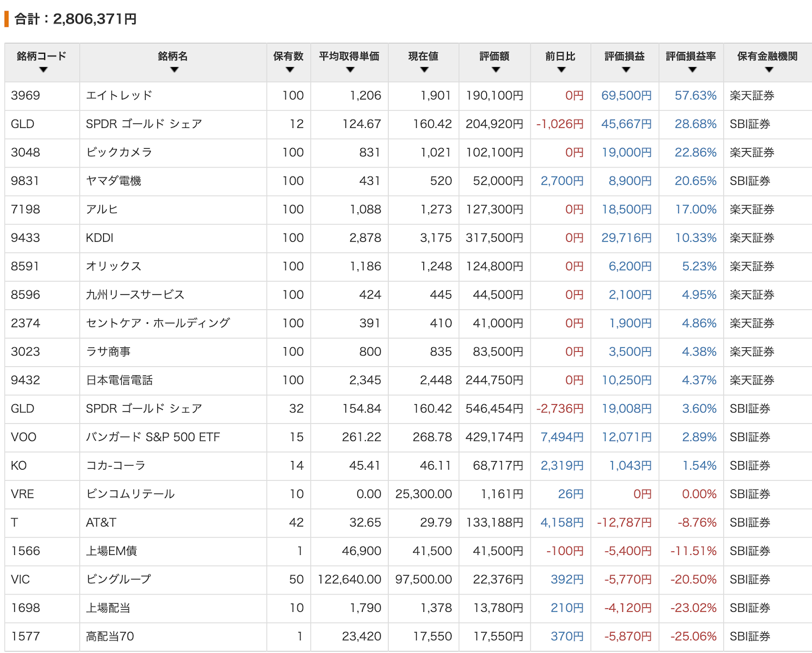Sort by 現在値 column arrow
The height and width of the screenshot is (653, 812).
[x=424, y=70]
